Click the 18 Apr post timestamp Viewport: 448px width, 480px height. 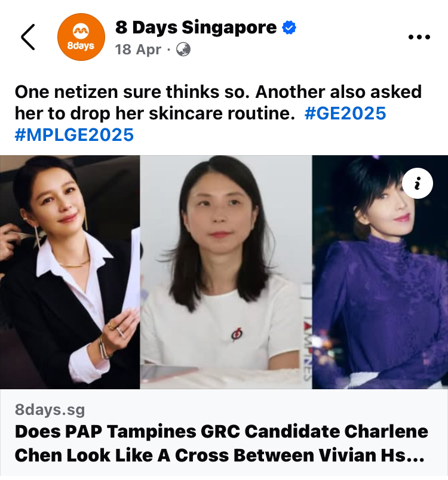[x=138, y=50]
